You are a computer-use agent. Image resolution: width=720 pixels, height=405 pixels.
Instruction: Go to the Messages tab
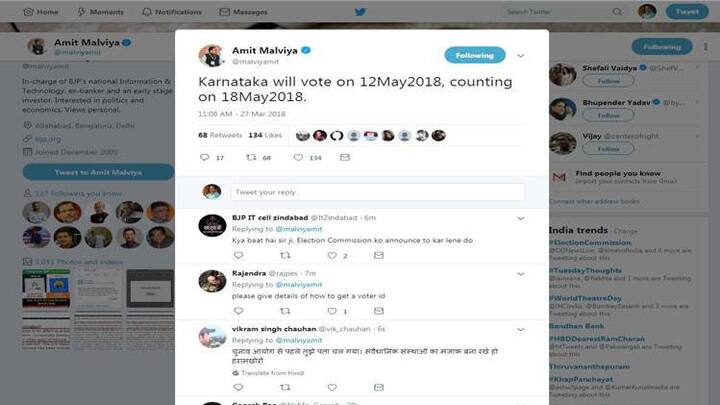(243, 12)
